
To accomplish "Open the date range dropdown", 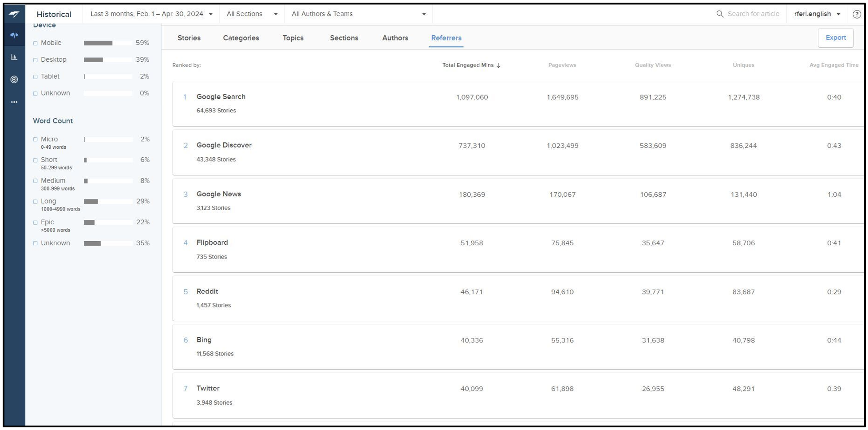I will (x=151, y=14).
